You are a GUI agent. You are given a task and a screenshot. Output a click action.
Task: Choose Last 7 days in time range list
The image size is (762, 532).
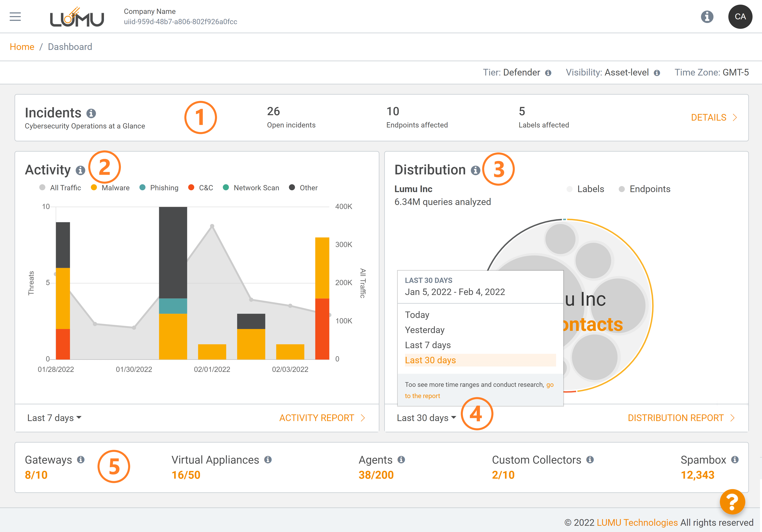tap(428, 345)
